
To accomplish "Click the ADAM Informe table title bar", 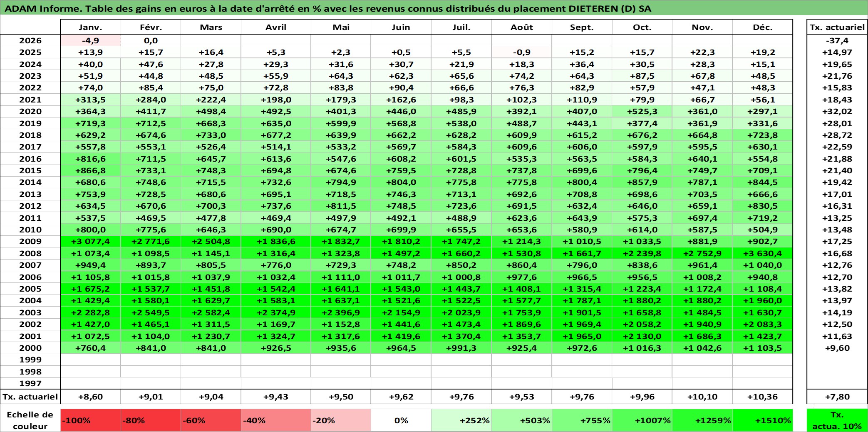I will tap(434, 8).
